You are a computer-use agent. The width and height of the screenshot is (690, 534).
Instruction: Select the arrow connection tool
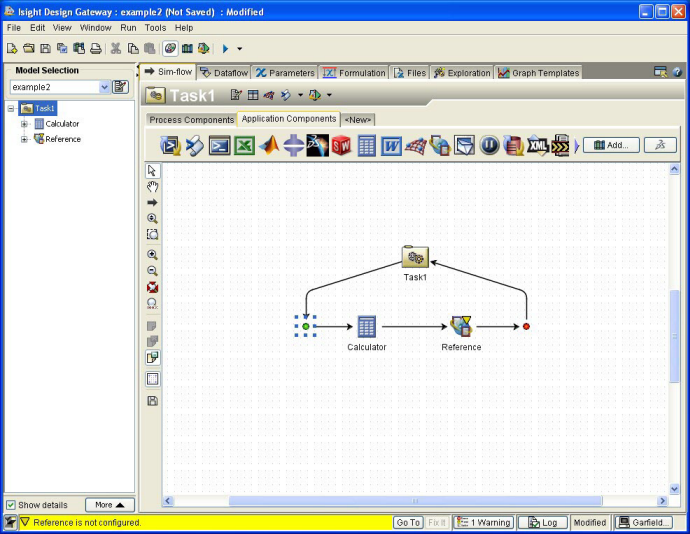(152, 203)
